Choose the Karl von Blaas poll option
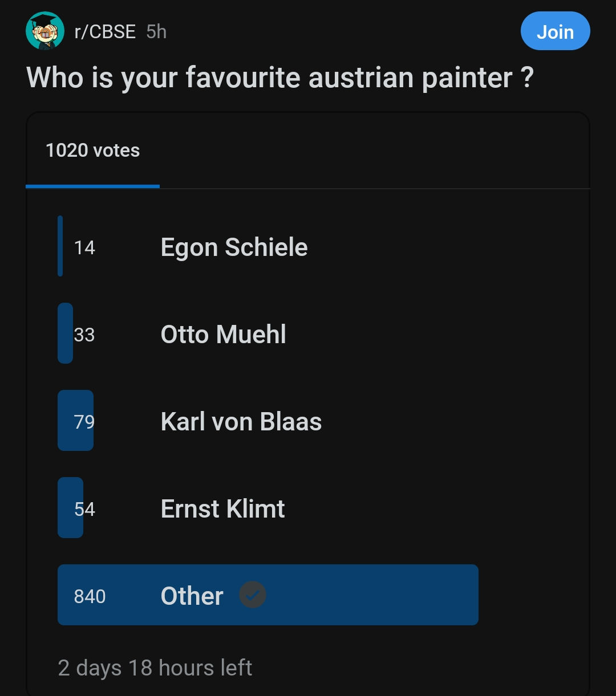This screenshot has height=696, width=616. tap(241, 422)
